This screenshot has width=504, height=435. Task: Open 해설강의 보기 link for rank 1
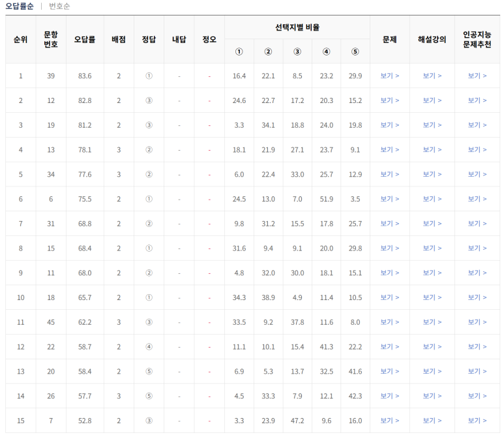tap(432, 76)
